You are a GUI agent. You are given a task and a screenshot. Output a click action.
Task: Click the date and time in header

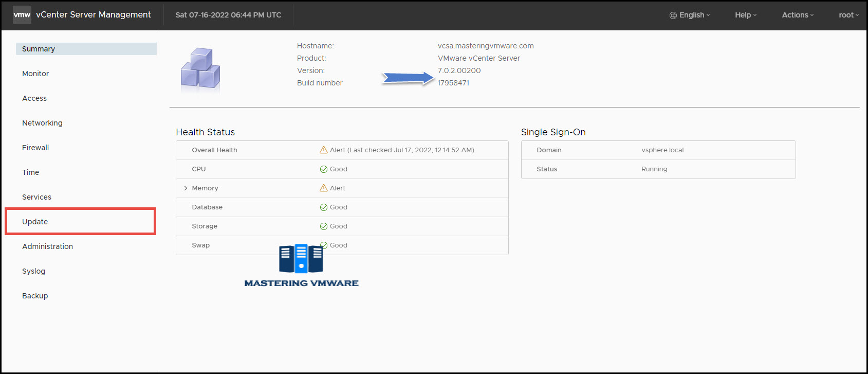228,15
